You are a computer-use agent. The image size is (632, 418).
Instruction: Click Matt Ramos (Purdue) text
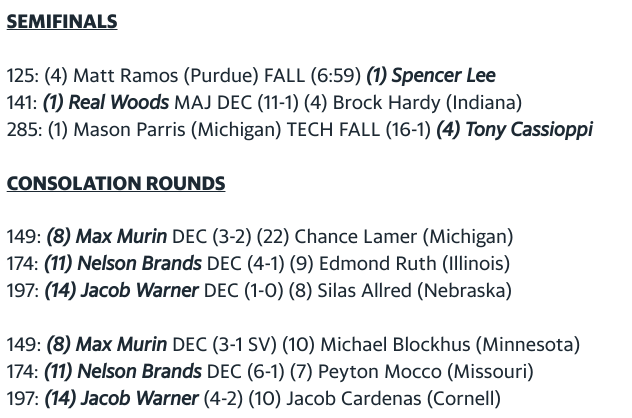point(166,75)
